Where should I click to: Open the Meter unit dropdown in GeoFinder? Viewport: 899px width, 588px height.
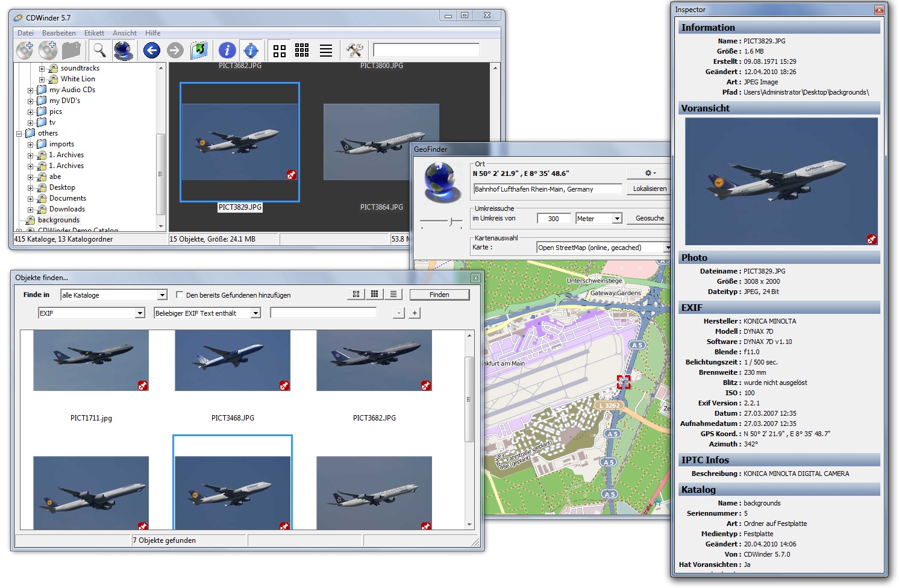tap(617, 218)
